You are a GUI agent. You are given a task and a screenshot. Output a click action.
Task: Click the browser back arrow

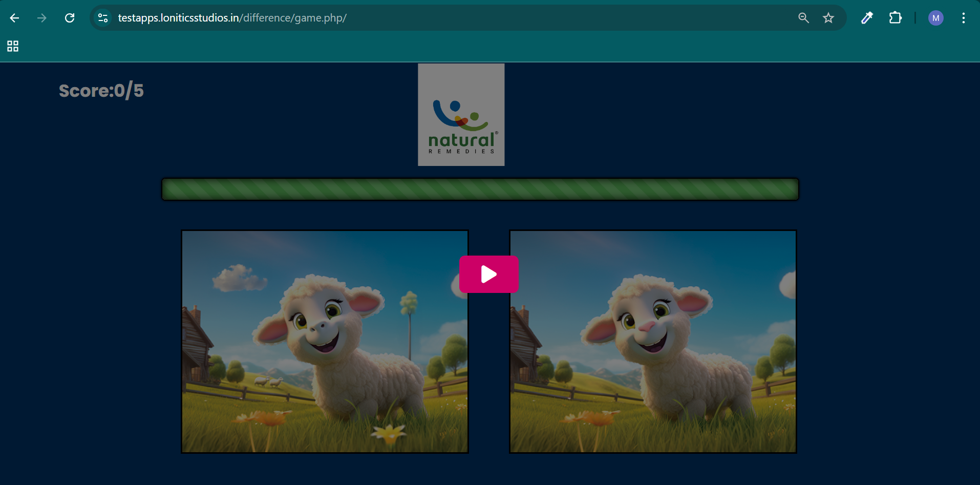14,18
